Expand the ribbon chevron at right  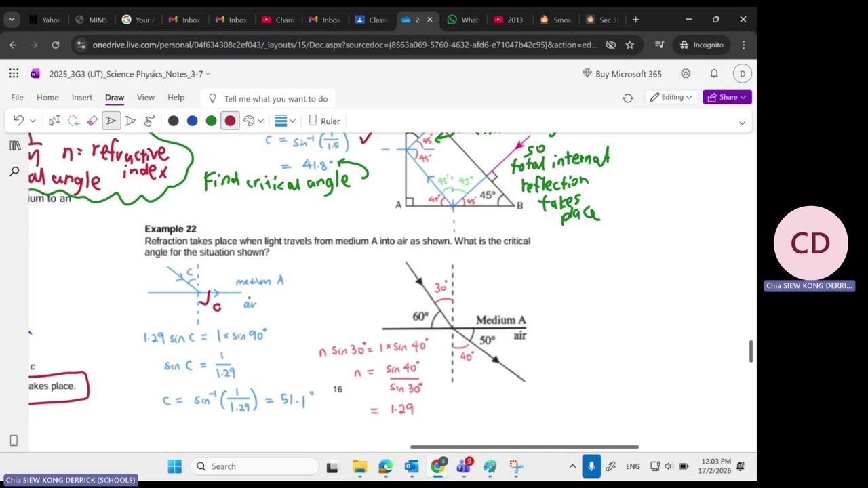[742, 123]
